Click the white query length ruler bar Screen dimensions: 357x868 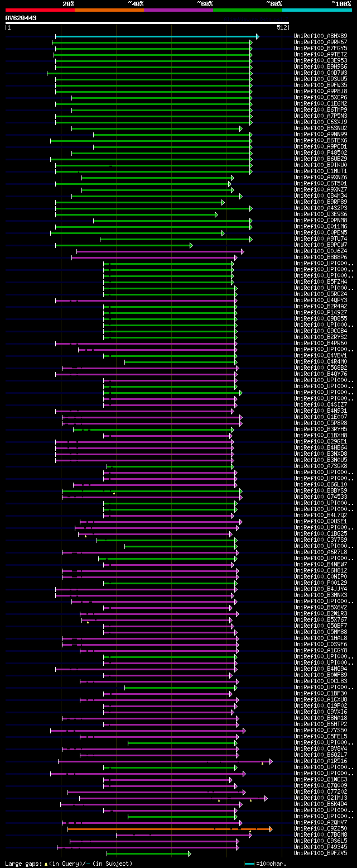click(147, 23)
